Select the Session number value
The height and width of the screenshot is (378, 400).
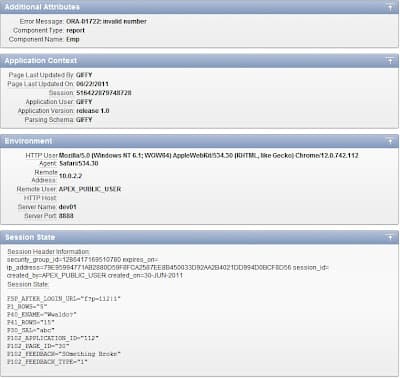click(104, 93)
